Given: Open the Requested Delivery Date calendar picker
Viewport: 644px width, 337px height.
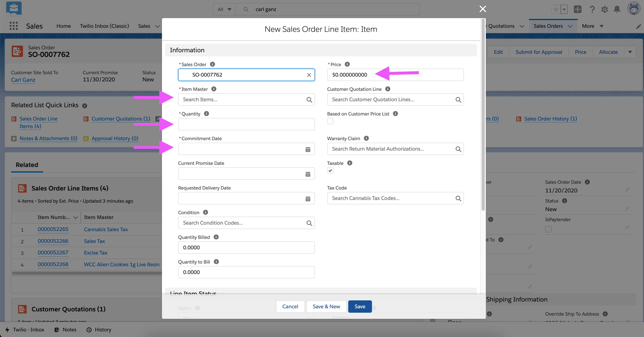Looking at the screenshot, I should [x=308, y=199].
